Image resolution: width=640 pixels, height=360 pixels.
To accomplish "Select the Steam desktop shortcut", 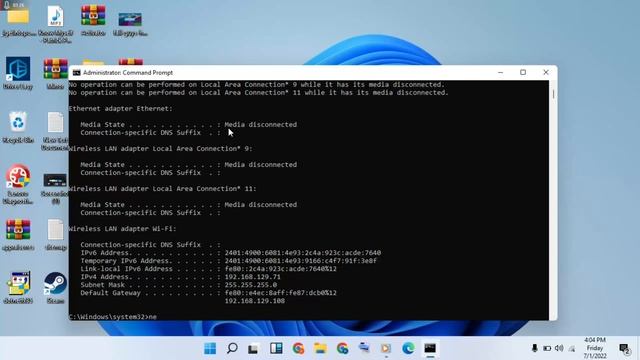I will click(56, 288).
